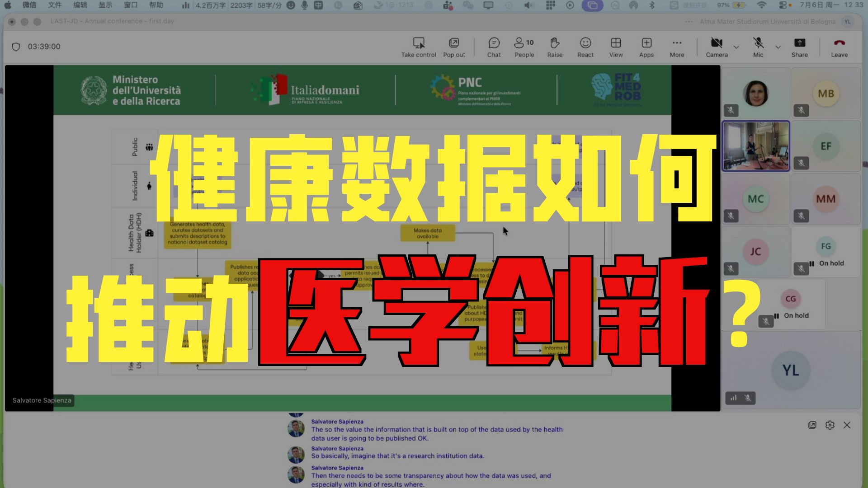Click the 'Makes data available' diagram box

point(427,233)
